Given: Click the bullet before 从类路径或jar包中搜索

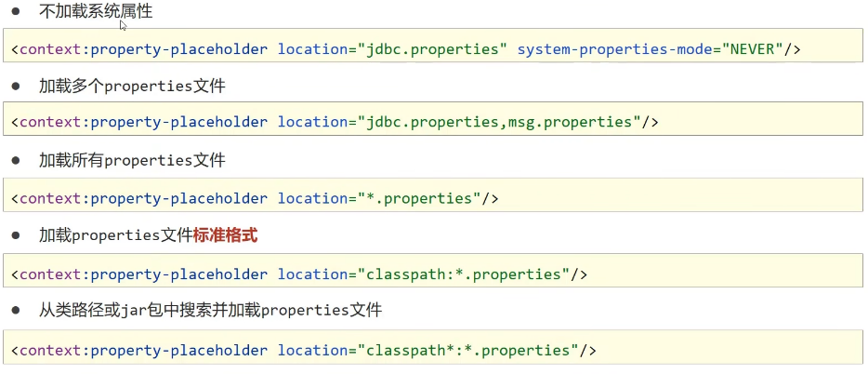Looking at the screenshot, I should 16,311.
